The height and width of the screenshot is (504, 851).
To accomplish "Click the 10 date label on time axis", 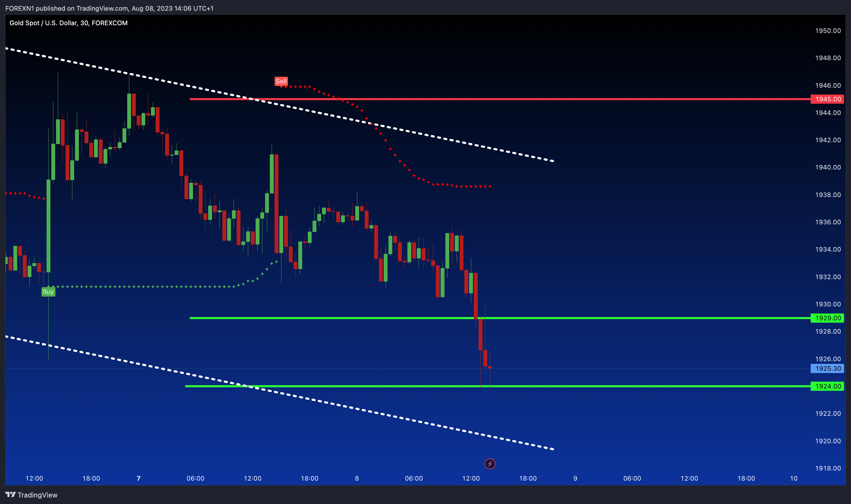I will coord(793,478).
